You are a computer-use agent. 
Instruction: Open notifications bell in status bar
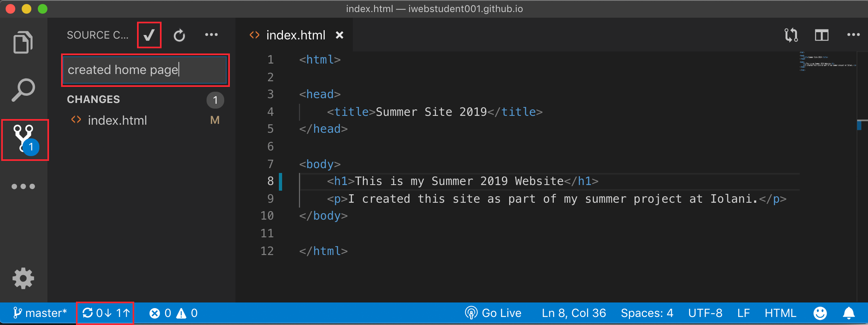[849, 313]
